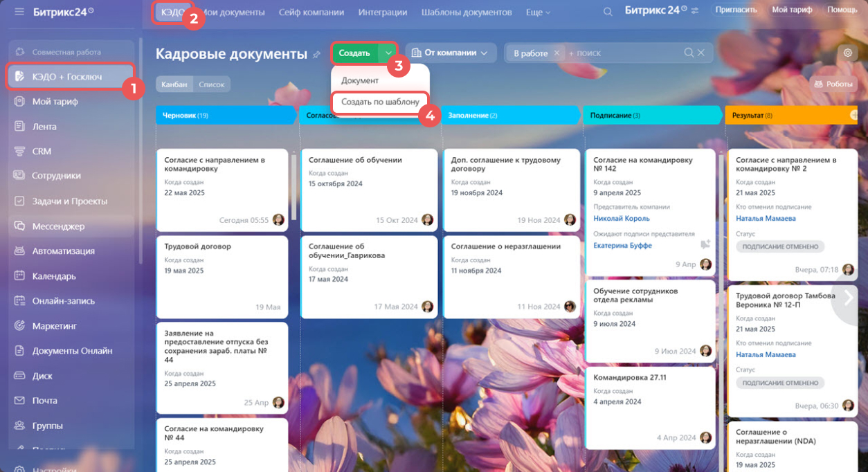Screen dimensions: 868x472
Task: Open the Трудовой договор card
Action: tap(222, 277)
